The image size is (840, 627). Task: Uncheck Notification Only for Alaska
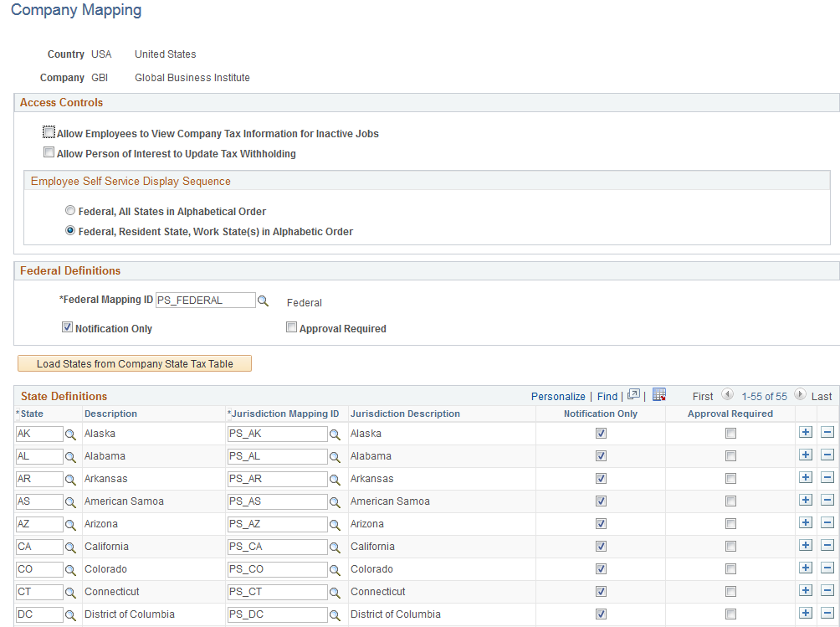[601, 433]
